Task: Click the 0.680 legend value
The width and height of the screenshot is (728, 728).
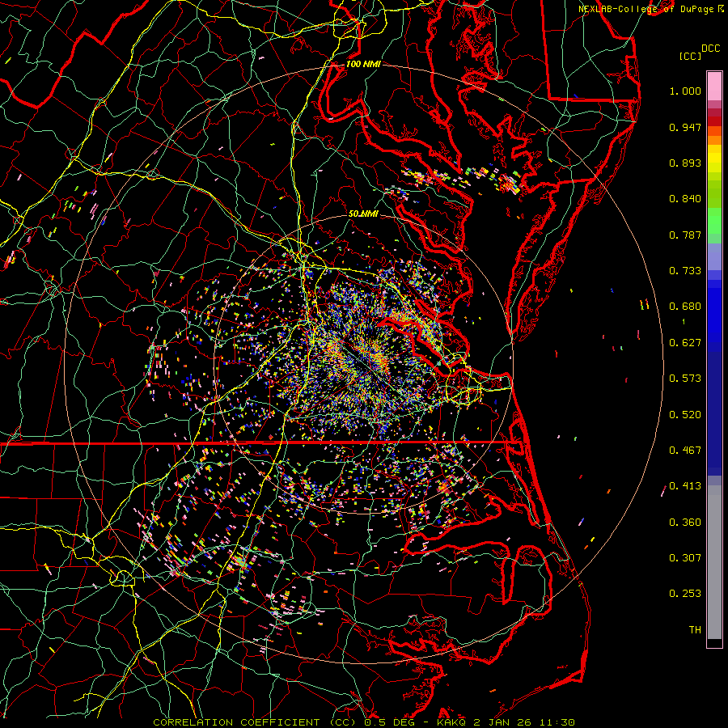Action: (x=685, y=307)
